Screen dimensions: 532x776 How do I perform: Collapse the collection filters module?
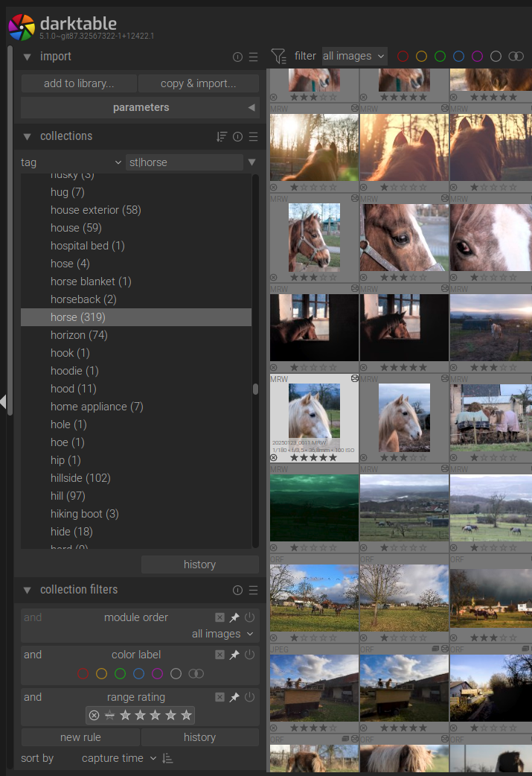(x=28, y=590)
